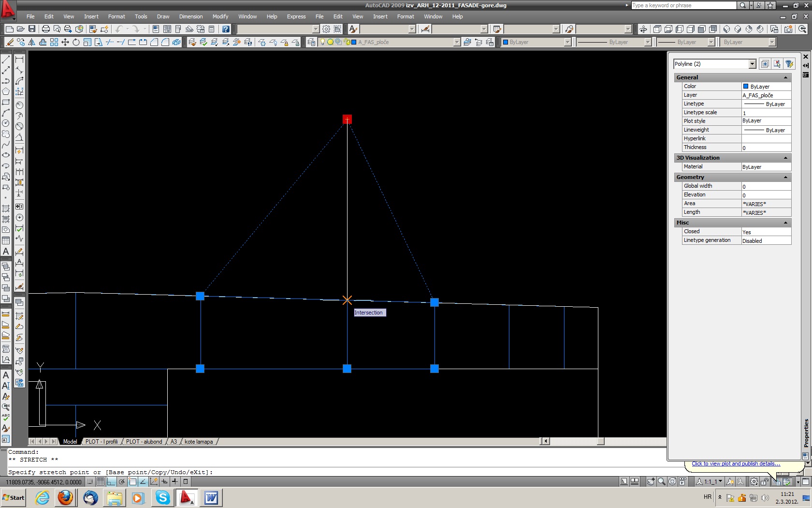Toggle Object Snap in status bar

132,482
